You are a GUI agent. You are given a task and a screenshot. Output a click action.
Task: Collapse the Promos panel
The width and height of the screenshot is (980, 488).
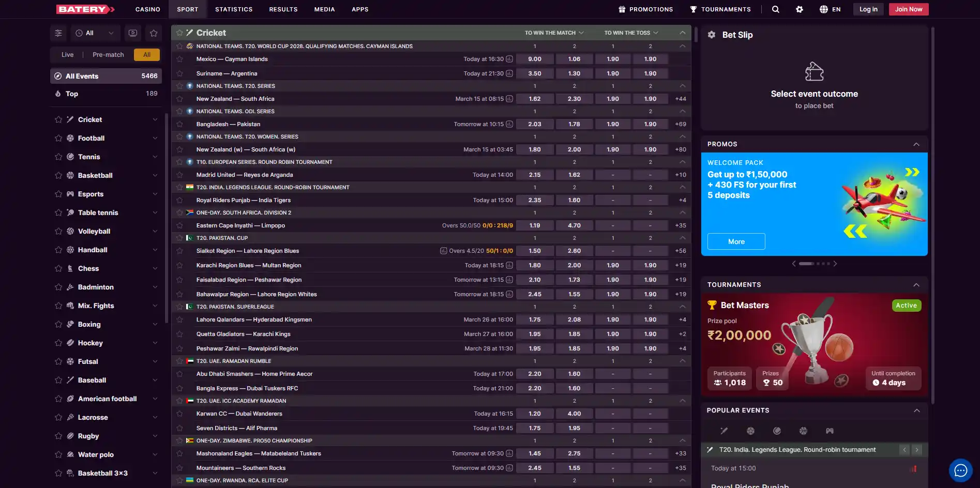(x=916, y=144)
